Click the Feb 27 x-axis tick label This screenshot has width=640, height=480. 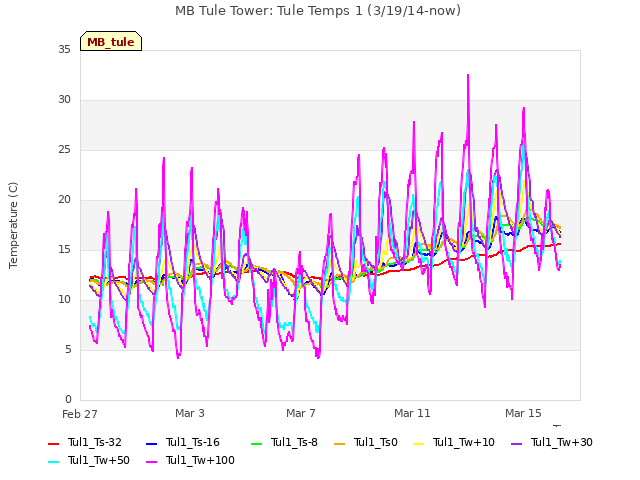[x=80, y=414]
